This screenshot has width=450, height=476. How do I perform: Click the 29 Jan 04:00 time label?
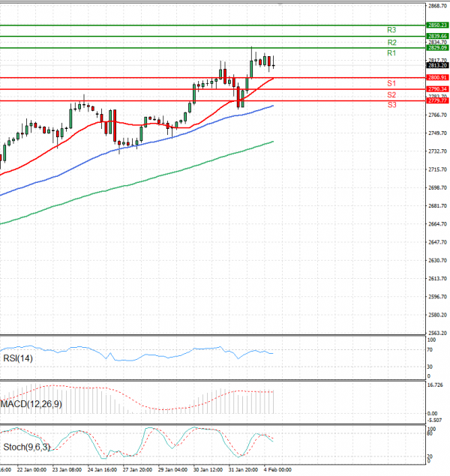[172, 469]
